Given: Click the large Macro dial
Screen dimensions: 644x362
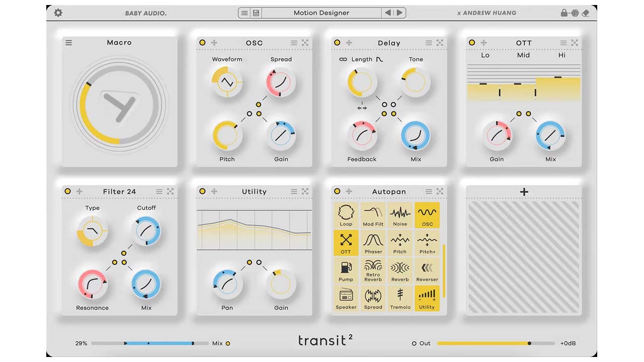Looking at the screenshot, I should point(119,106).
